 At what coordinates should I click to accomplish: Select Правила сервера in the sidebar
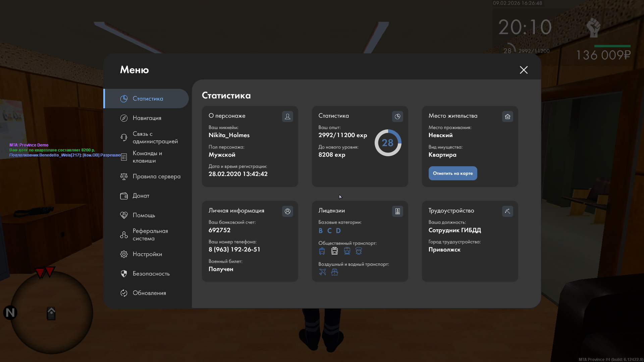tap(156, 176)
